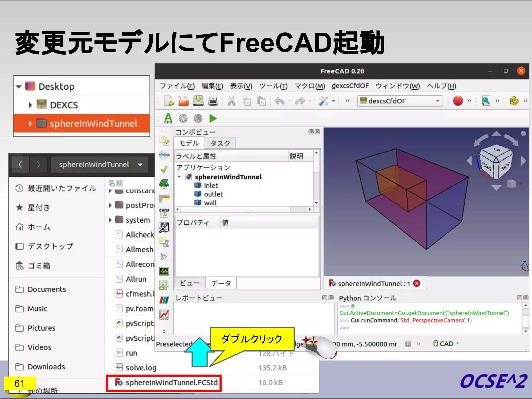The width and height of the screenshot is (532, 399).
Task: Open Documents in file manager sidebar
Action: click(41, 289)
